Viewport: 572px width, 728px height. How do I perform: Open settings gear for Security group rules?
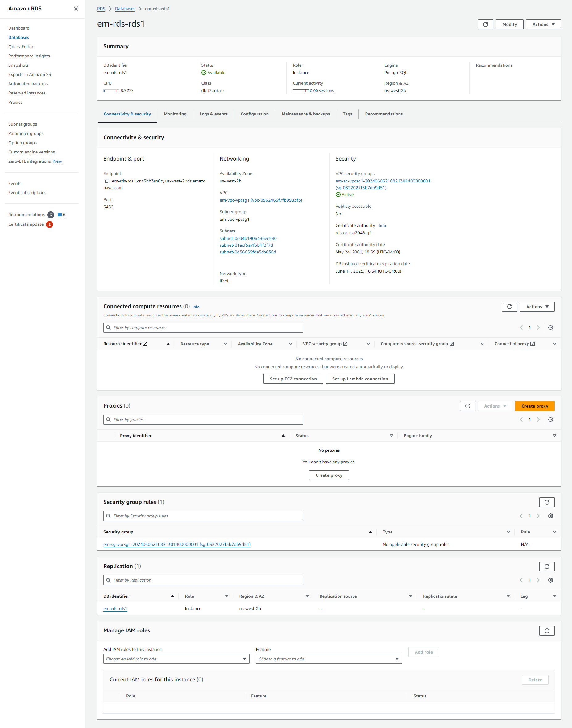click(x=551, y=516)
